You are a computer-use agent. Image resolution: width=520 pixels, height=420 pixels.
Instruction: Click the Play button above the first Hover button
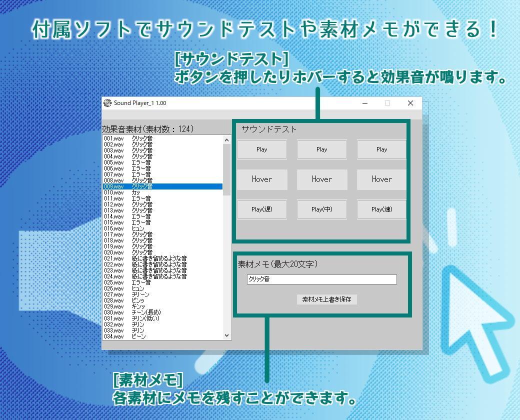click(x=262, y=149)
